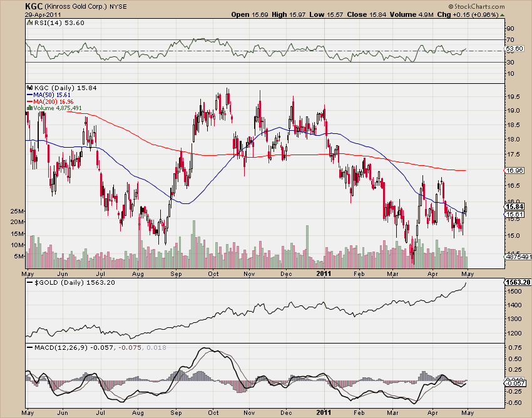This screenshot has height=418, width=532.
Task: Click the 1200 label on the gold axis
Action: [514, 333]
